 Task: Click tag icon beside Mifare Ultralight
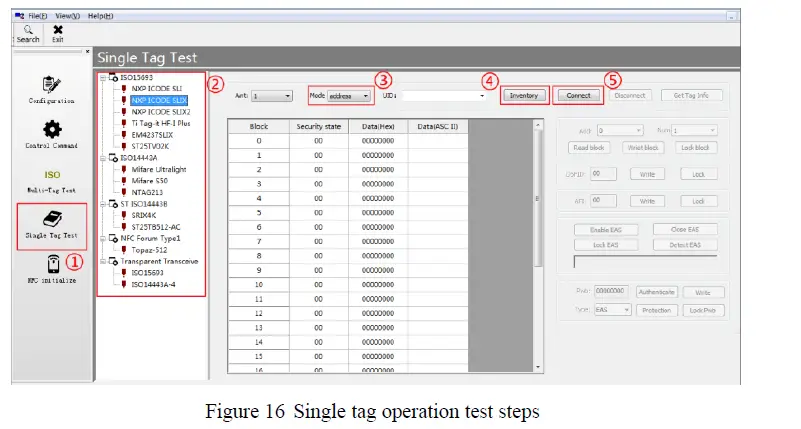click(x=123, y=169)
